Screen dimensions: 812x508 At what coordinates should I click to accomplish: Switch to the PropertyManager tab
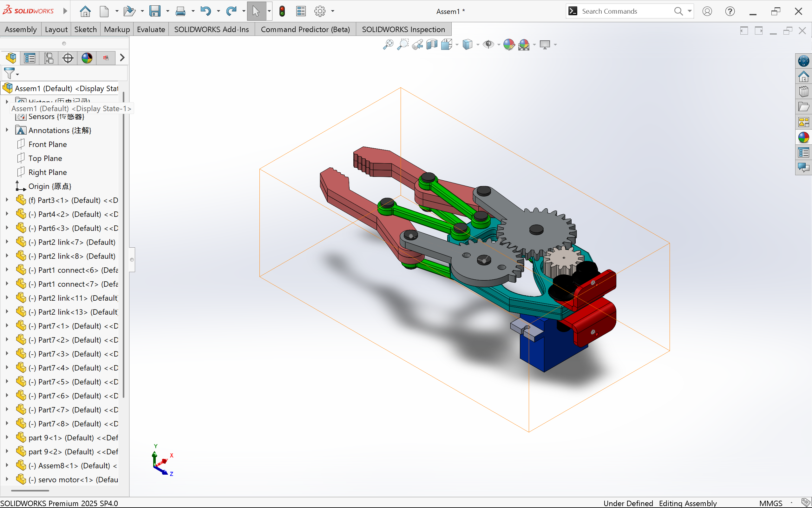pyautogui.click(x=29, y=58)
